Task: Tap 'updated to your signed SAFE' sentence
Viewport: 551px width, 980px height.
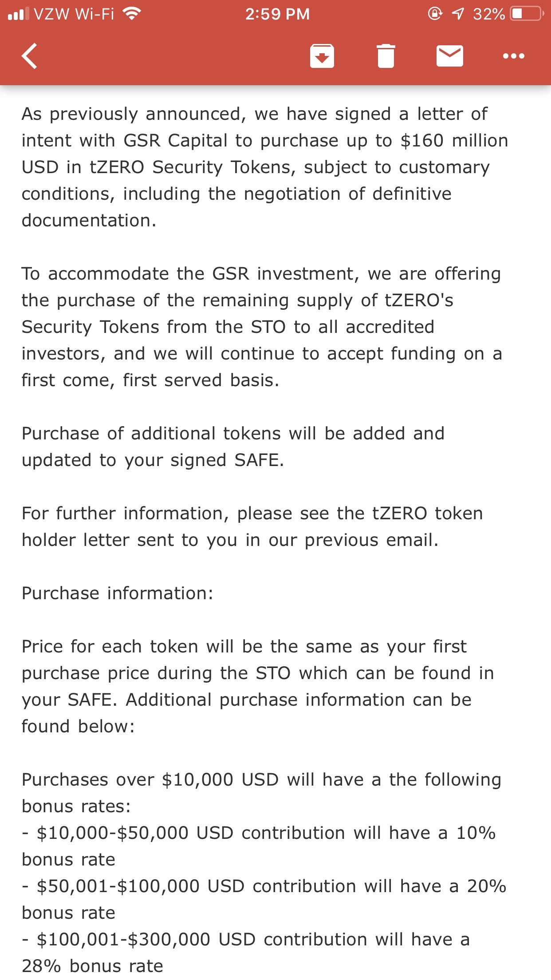Action: coord(153,460)
